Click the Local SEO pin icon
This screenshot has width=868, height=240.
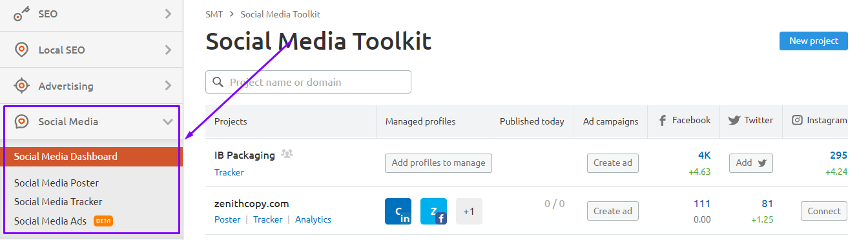click(22, 50)
